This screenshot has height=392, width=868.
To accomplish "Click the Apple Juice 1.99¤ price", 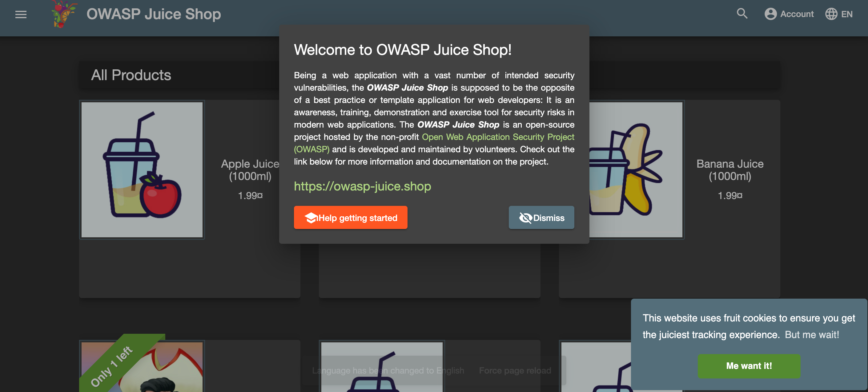I will click(x=250, y=195).
